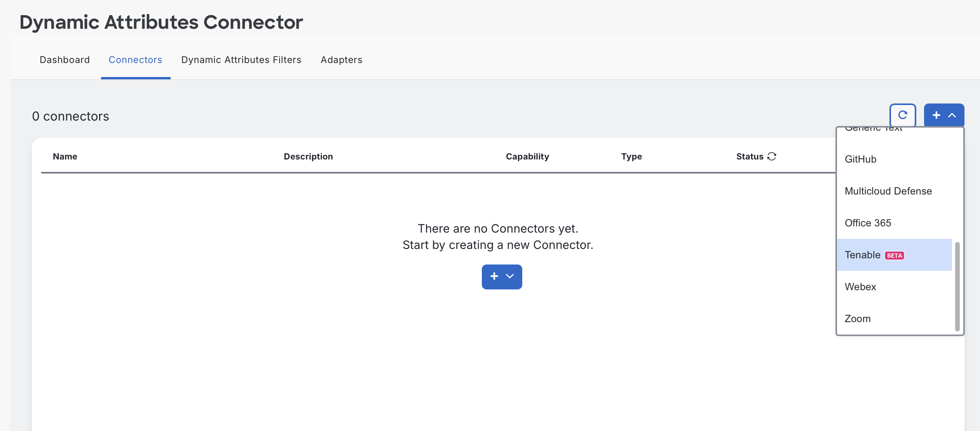Click the refresh connectors icon button
980x431 pixels.
(902, 115)
